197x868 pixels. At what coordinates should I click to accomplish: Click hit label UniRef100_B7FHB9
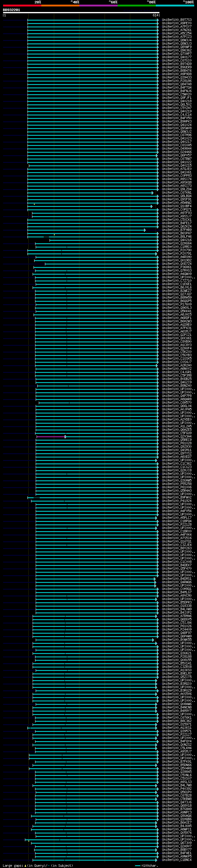176,230
